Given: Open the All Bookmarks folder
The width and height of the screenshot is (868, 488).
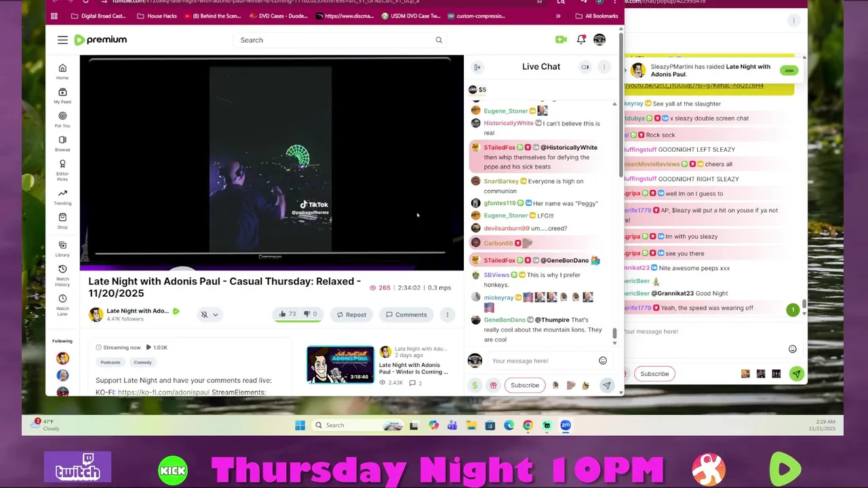Looking at the screenshot, I should pos(597,16).
